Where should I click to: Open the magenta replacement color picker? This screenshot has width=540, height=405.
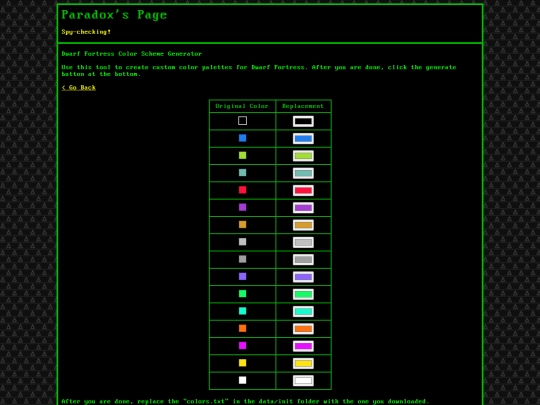pos(303,346)
